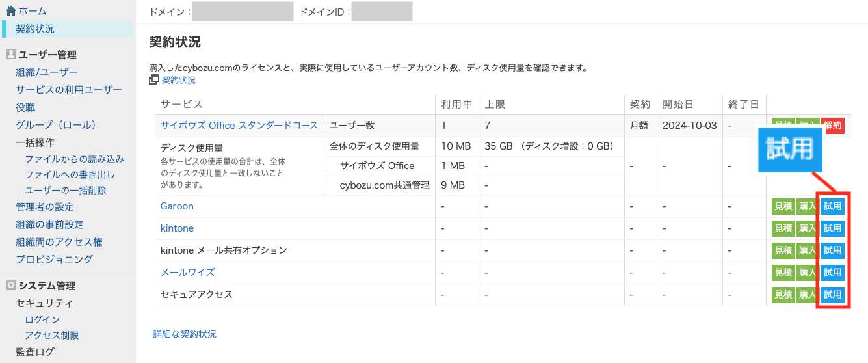Open the サイボウズ Office スタンダードコース link
The width and height of the screenshot is (868, 363).
(x=239, y=126)
